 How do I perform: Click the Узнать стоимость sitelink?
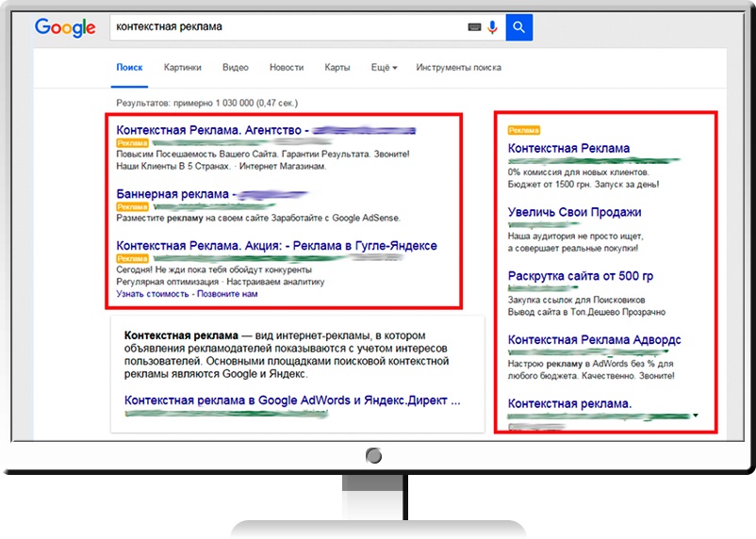[x=153, y=294]
